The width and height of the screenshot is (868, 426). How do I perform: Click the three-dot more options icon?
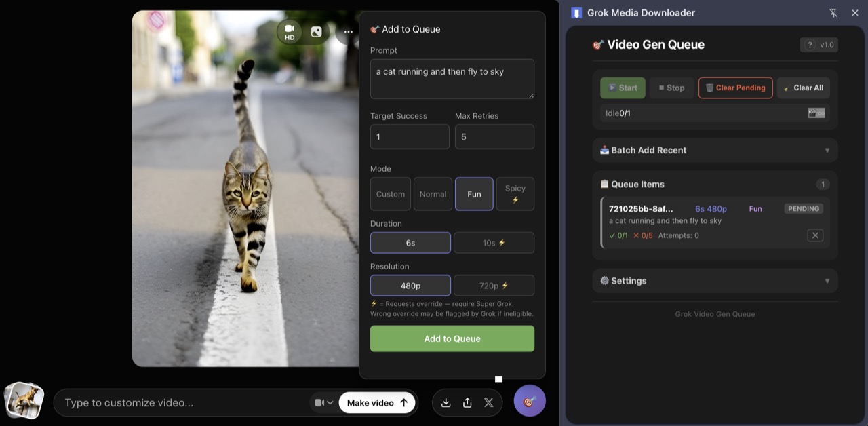click(348, 31)
